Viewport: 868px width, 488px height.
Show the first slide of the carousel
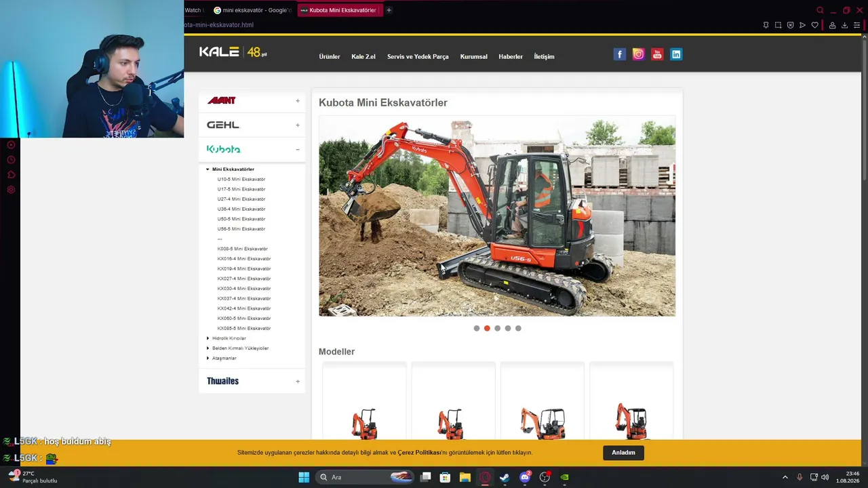[477, 329]
